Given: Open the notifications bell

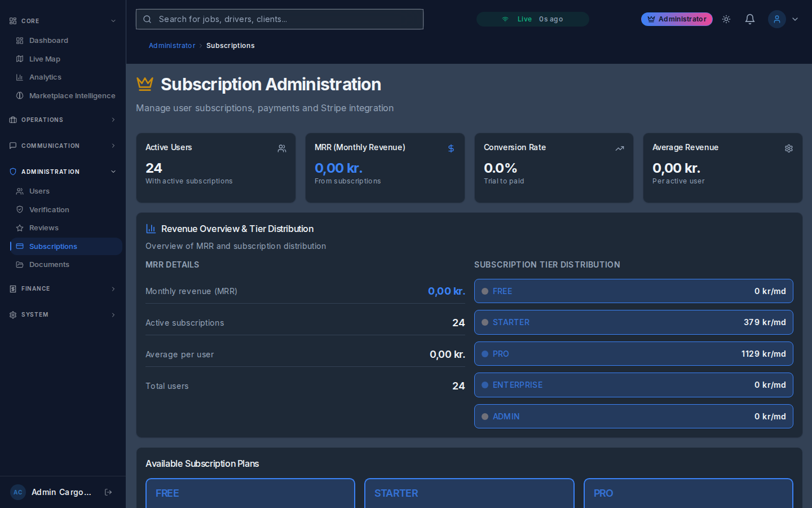Looking at the screenshot, I should [750, 19].
